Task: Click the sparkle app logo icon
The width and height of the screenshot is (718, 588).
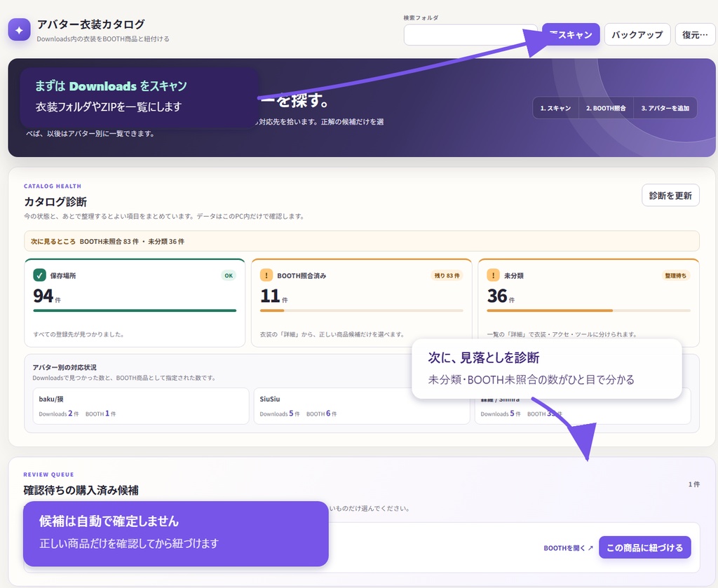Action: [19, 29]
